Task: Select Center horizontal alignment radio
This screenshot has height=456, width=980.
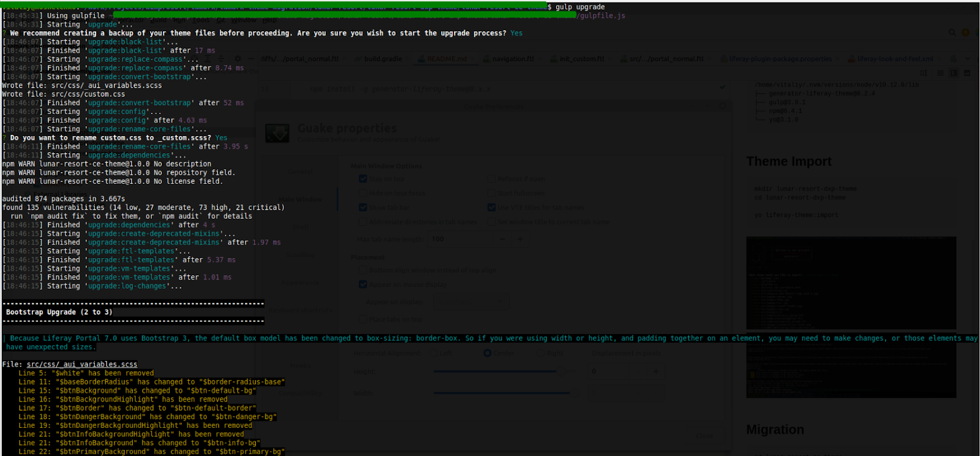Action: [488, 353]
